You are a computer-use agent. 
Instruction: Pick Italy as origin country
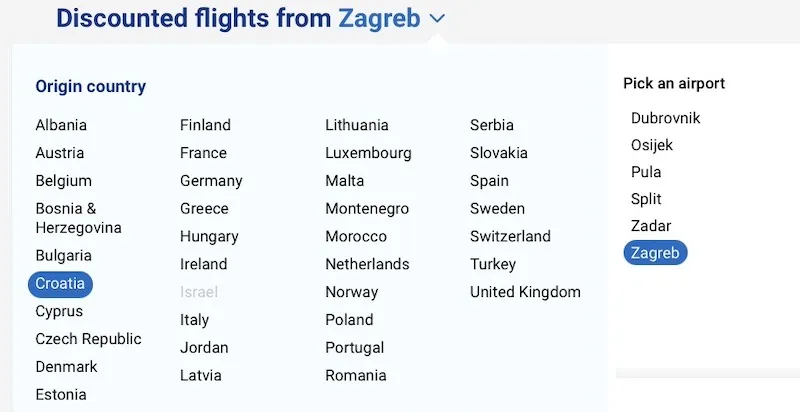pyautogui.click(x=194, y=320)
